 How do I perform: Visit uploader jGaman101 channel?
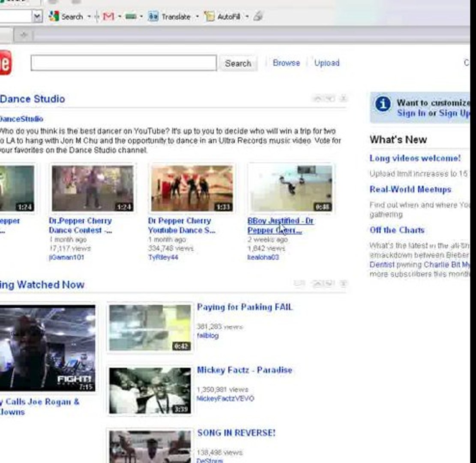[x=66, y=257]
